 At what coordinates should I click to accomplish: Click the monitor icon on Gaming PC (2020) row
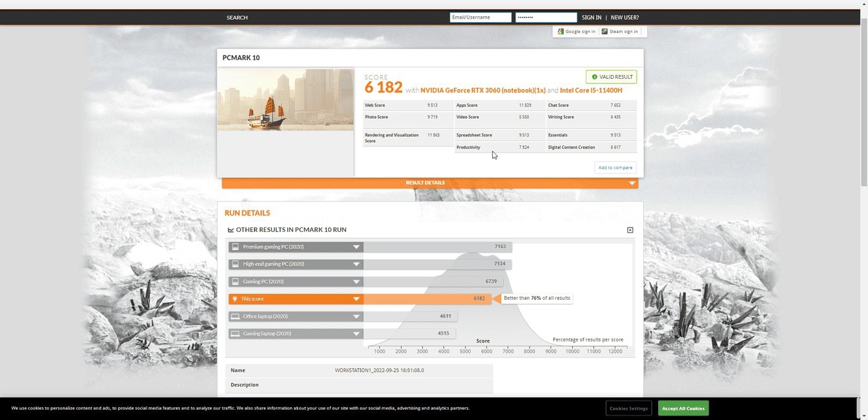coord(236,282)
